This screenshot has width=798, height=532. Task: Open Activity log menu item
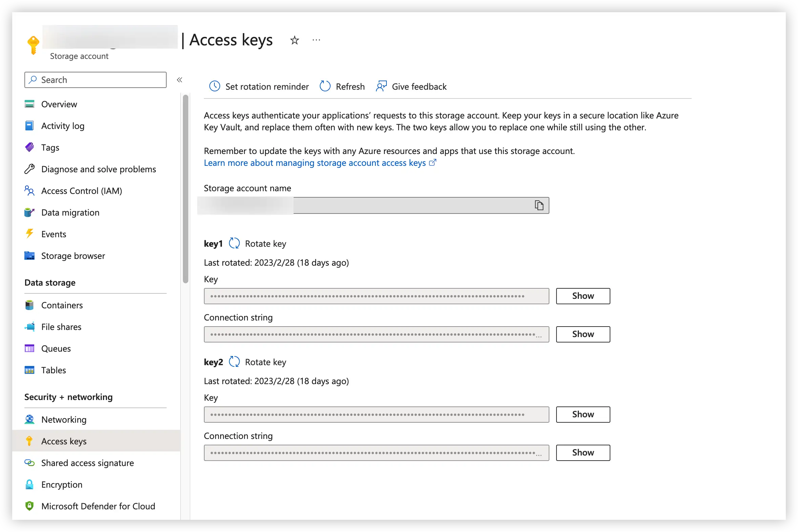(x=63, y=126)
